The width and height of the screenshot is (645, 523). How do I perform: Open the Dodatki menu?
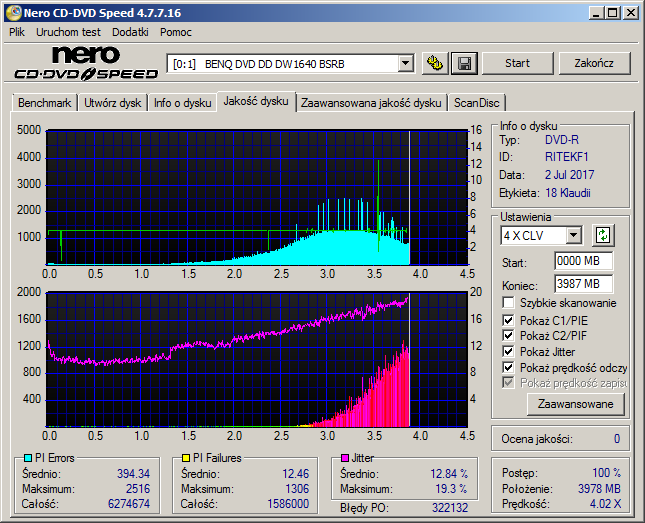click(x=130, y=32)
